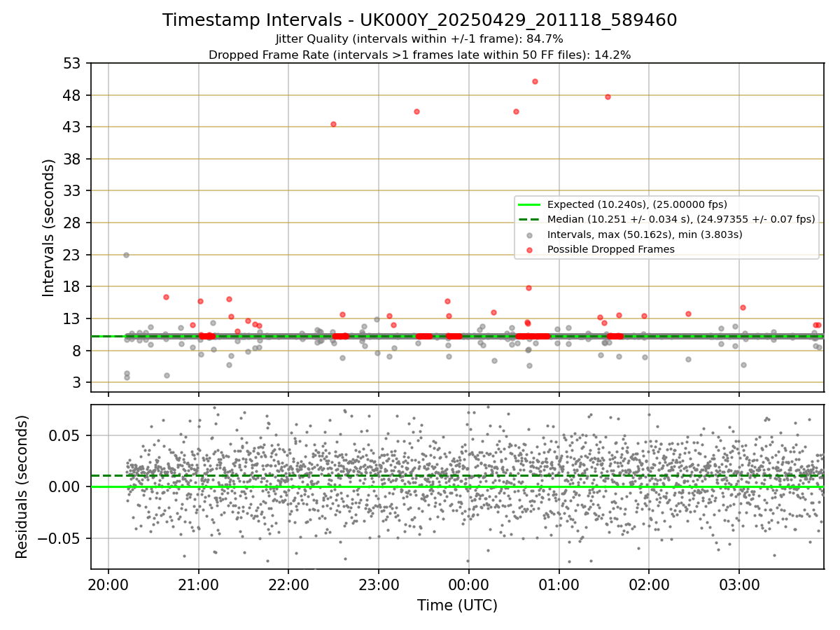
Task: Click the x-axis tick label '01:00'
Action: pos(559,584)
